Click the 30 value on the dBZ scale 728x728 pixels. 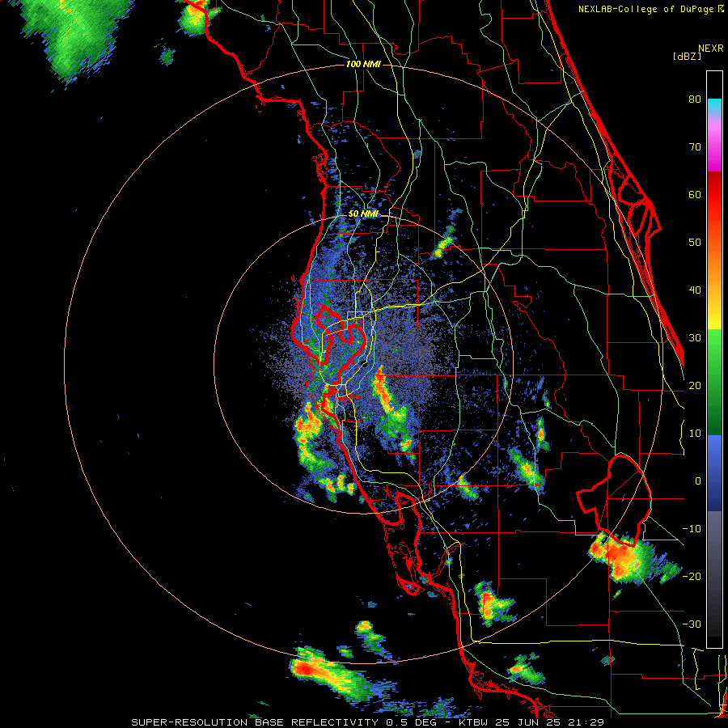695,338
